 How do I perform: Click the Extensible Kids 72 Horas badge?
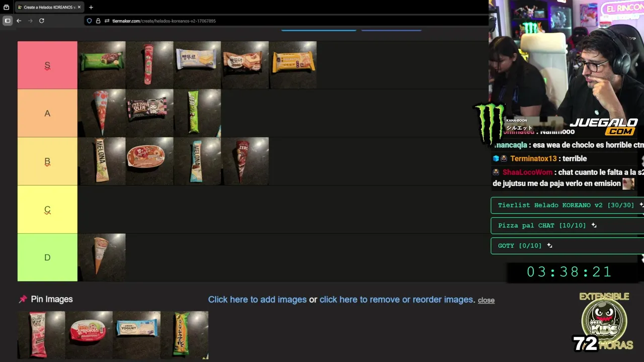pyautogui.click(x=603, y=322)
